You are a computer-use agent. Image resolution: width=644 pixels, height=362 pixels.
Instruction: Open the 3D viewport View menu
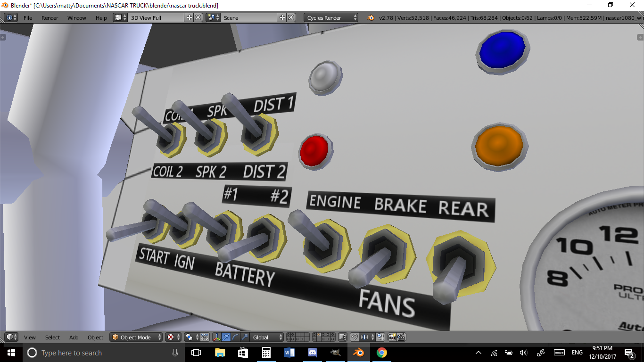[x=30, y=337]
